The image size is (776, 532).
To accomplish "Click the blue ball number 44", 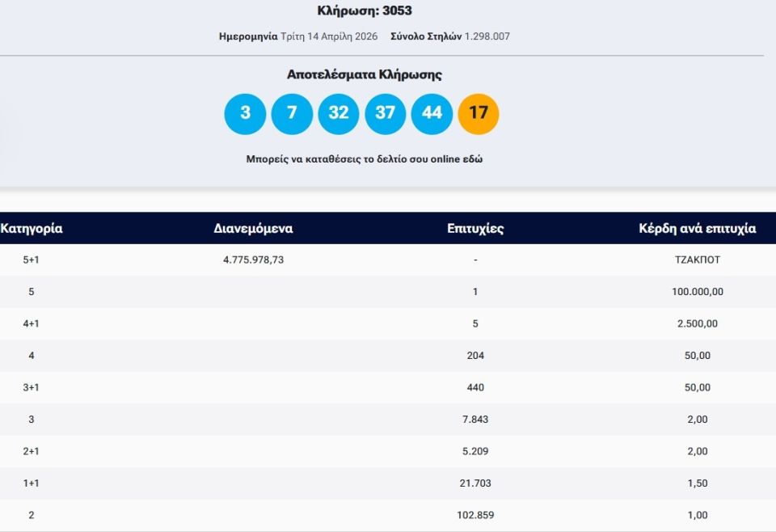I will coord(432,114).
